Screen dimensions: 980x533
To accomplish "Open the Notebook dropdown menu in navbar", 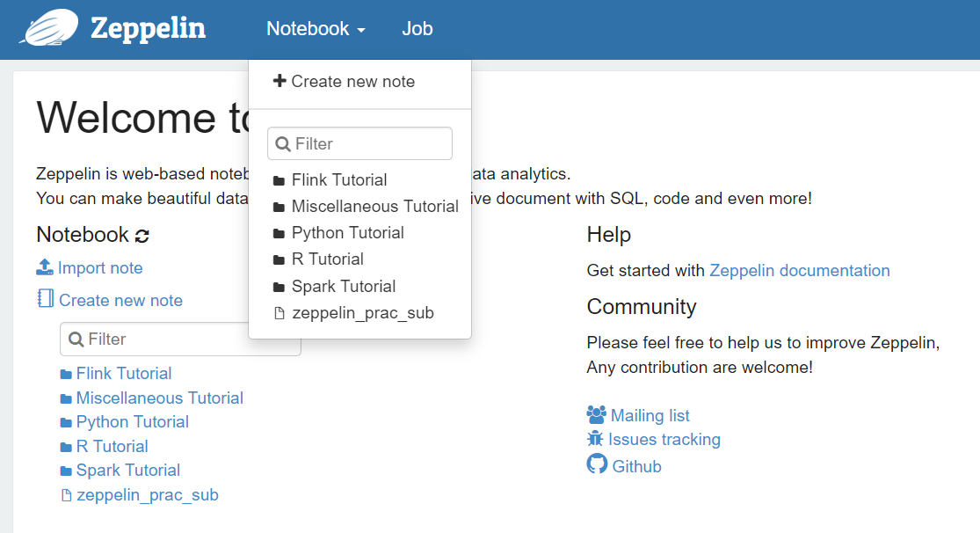I will click(316, 29).
